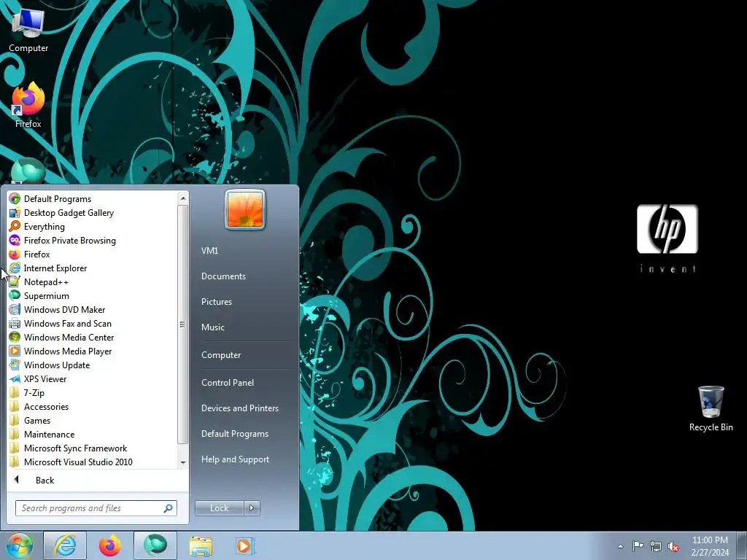Click the magnifier icon in the search box
This screenshot has width=747, height=560.
169,508
